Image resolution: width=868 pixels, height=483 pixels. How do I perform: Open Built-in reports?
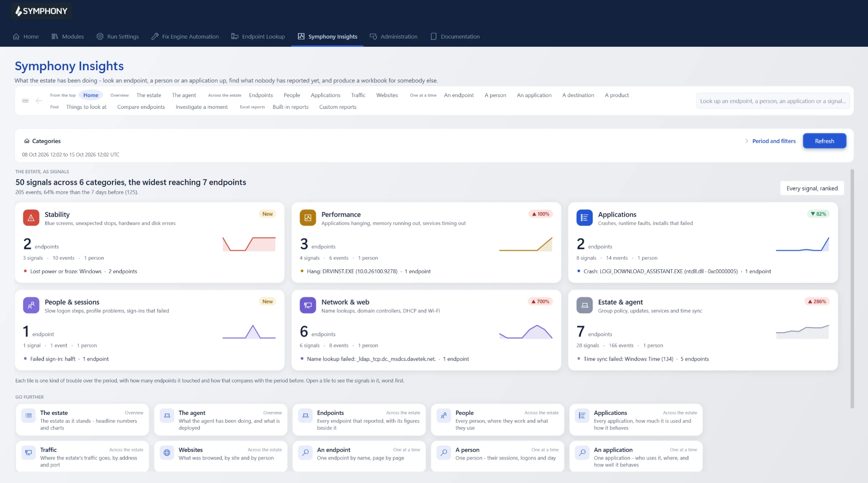click(x=290, y=107)
